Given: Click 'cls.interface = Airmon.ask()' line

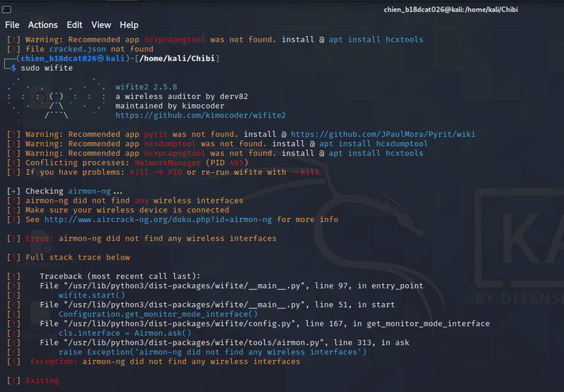Looking at the screenshot, I should 125,333.
